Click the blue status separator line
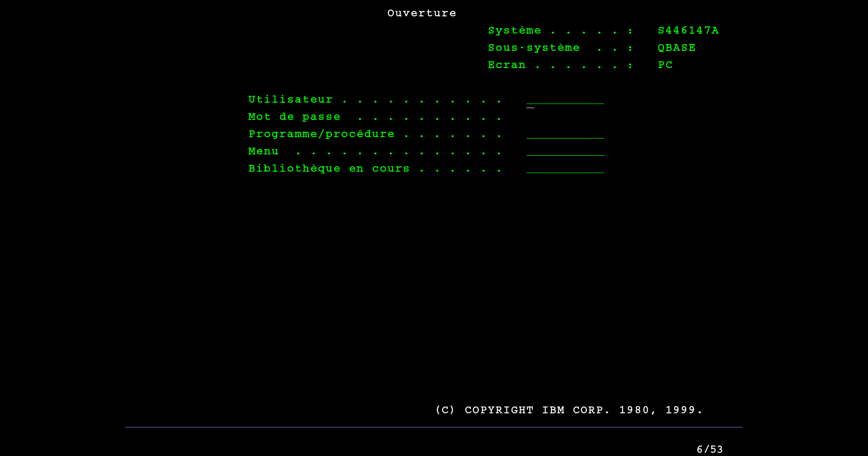868x456 pixels. tap(433, 427)
